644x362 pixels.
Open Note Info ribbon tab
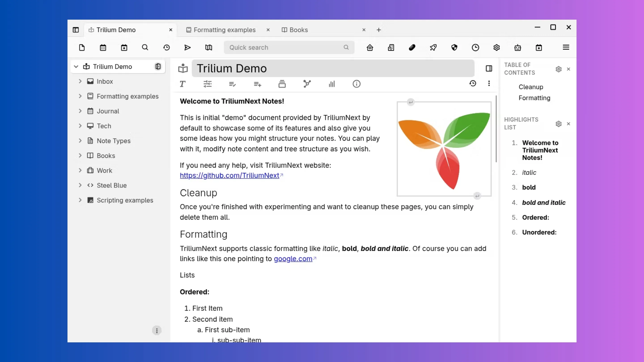coord(356,84)
